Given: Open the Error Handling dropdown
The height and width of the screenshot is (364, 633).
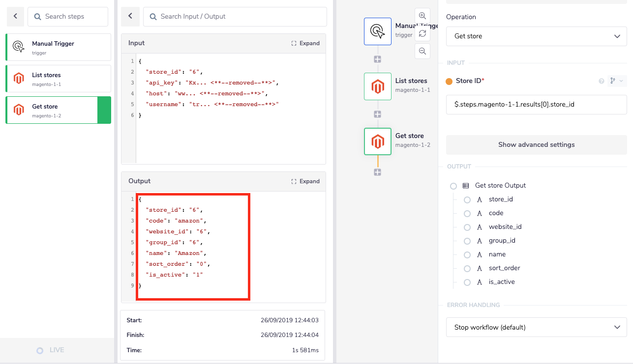Looking at the screenshot, I should 536,327.
